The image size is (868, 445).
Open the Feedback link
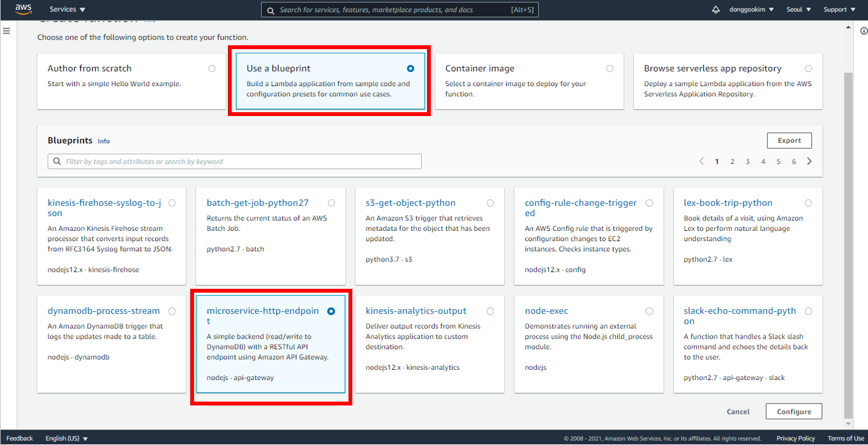[x=20, y=439]
